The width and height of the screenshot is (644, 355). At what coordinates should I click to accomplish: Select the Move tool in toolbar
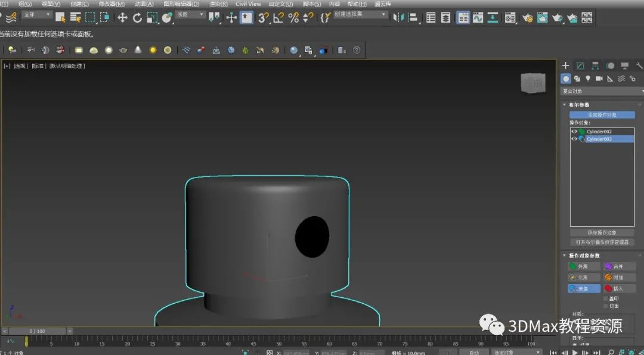[x=122, y=18]
